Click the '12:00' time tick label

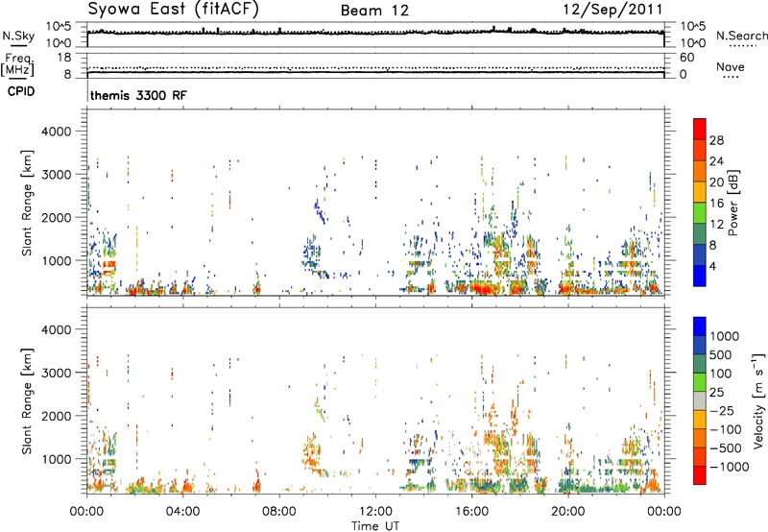[x=375, y=512]
